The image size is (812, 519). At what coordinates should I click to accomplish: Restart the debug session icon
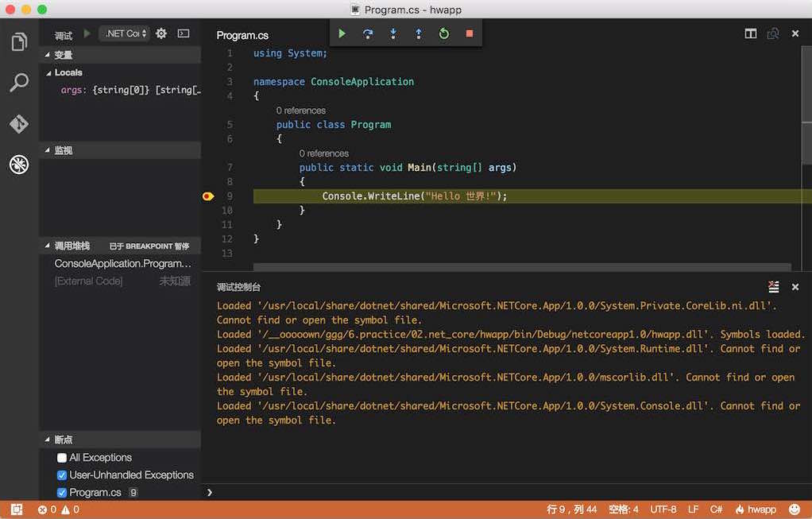tap(443, 33)
